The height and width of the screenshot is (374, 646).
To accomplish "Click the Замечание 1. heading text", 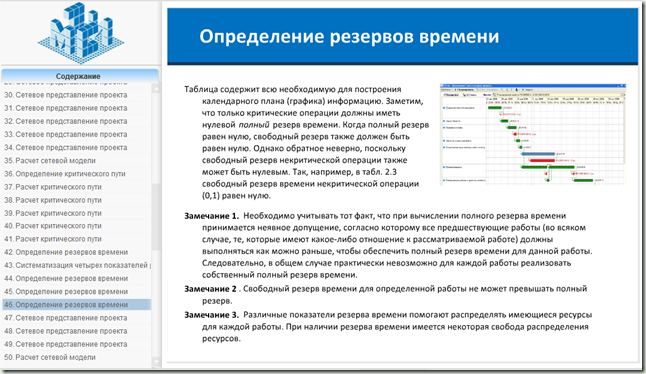I will click(x=211, y=216).
